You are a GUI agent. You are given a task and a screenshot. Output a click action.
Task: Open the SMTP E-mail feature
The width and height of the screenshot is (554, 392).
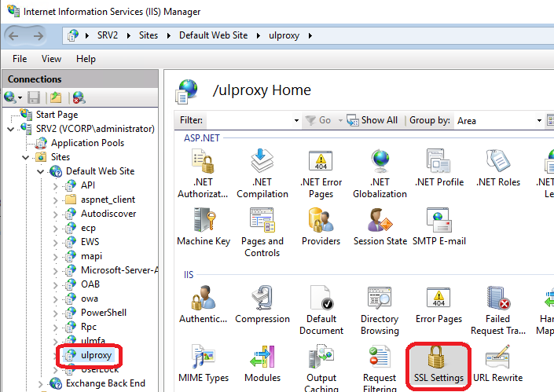coord(439,227)
